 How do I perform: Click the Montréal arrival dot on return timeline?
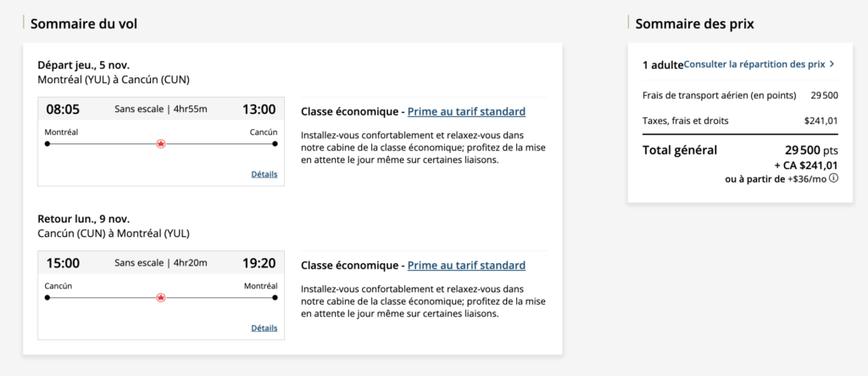click(275, 298)
